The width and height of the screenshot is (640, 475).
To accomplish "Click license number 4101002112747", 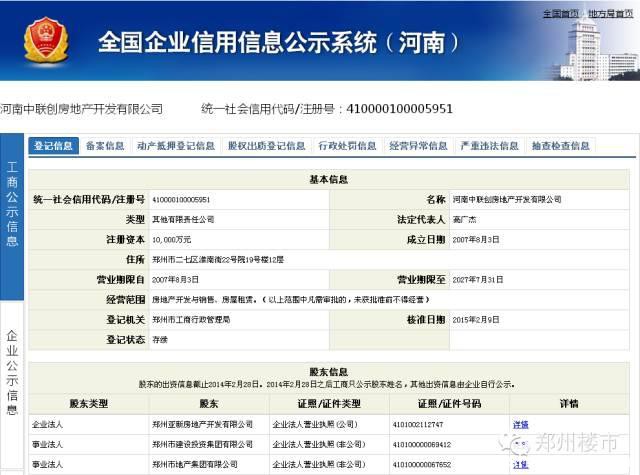I will point(418,424).
